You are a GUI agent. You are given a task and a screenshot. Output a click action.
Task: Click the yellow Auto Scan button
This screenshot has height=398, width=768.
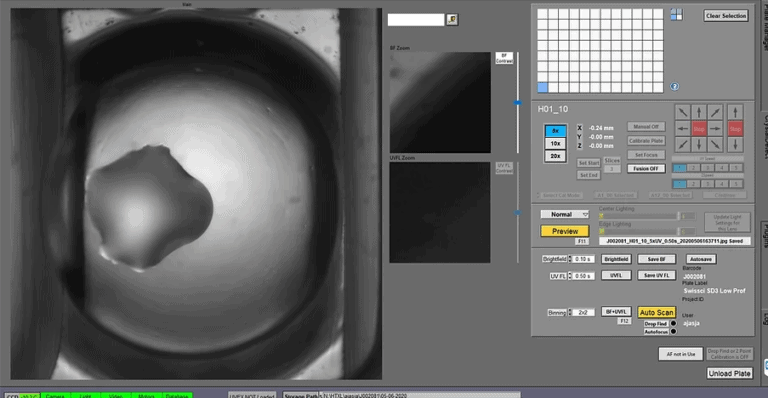click(656, 312)
